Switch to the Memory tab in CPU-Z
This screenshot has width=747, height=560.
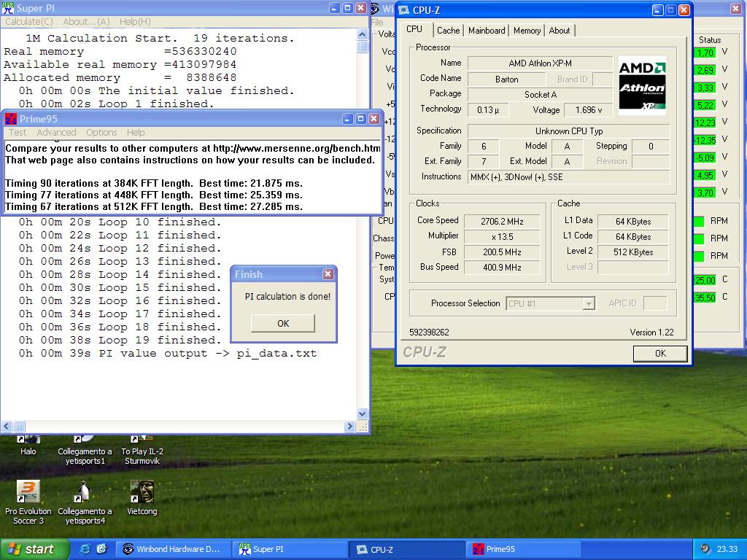click(x=527, y=31)
